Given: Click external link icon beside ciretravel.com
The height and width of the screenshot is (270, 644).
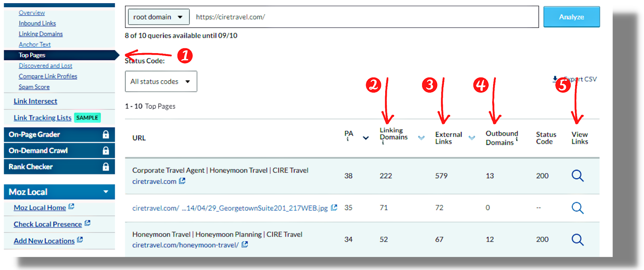Looking at the screenshot, I should (182, 181).
